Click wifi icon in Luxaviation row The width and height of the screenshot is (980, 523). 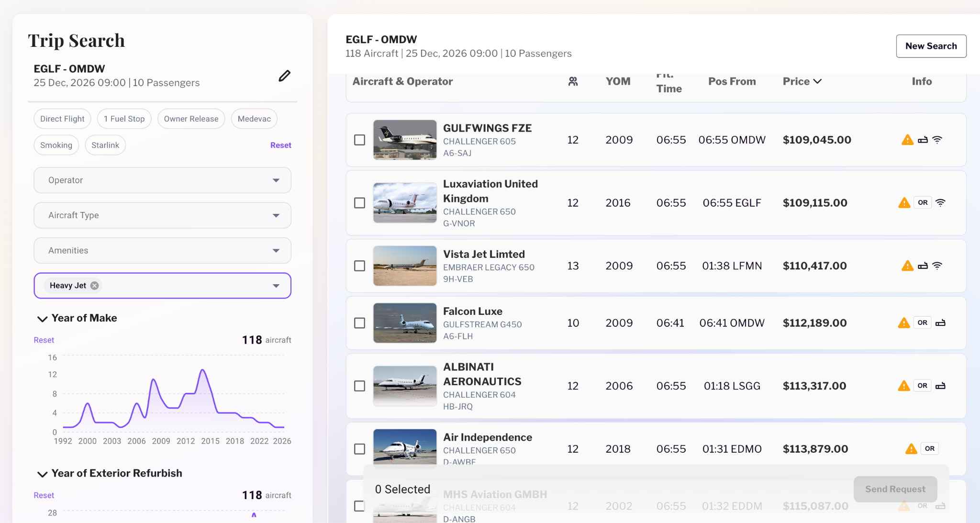click(x=940, y=202)
